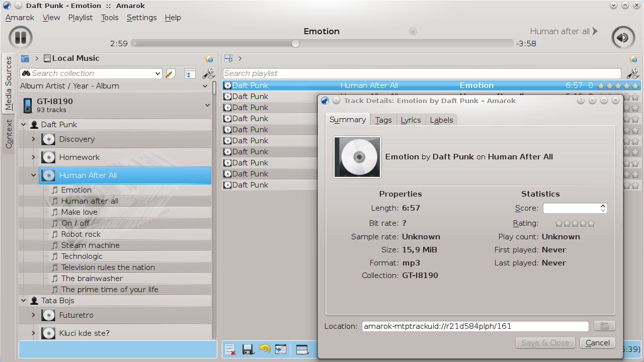This screenshot has height=362, width=644.
Task: Set the rating stars in Track Details
Action: click(575, 223)
